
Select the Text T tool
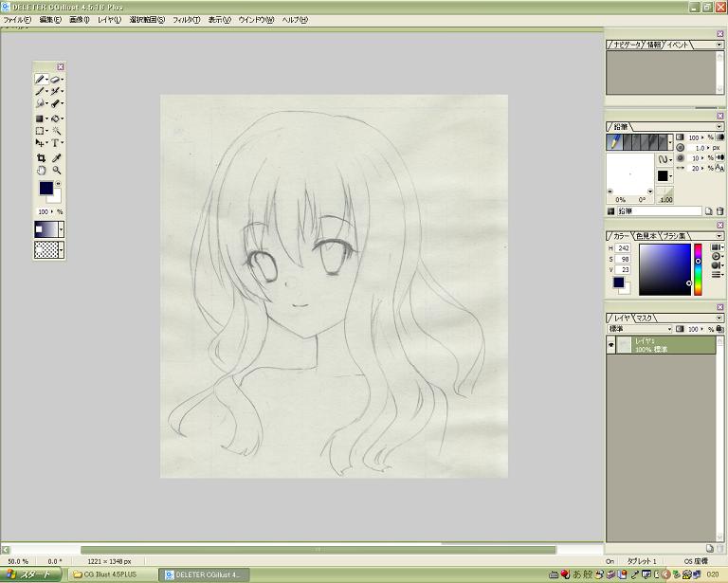tap(55, 143)
